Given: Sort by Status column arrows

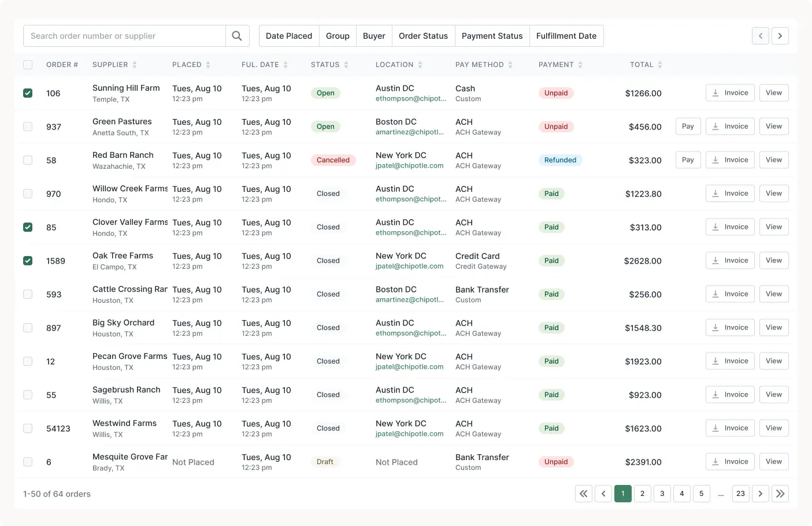Looking at the screenshot, I should tap(346, 65).
